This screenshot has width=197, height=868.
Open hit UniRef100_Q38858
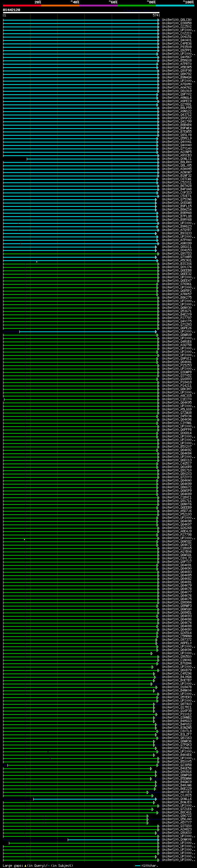coord(177,23)
